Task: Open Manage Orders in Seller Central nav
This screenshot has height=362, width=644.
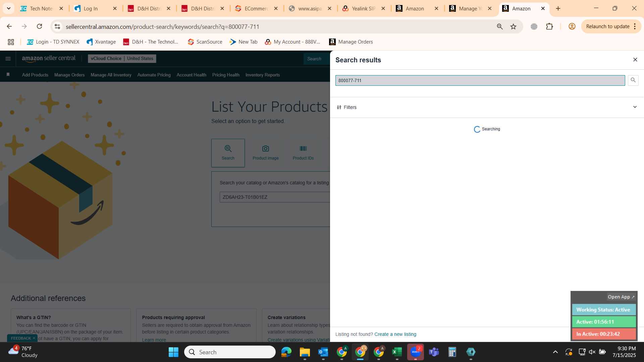Action: (x=69, y=75)
